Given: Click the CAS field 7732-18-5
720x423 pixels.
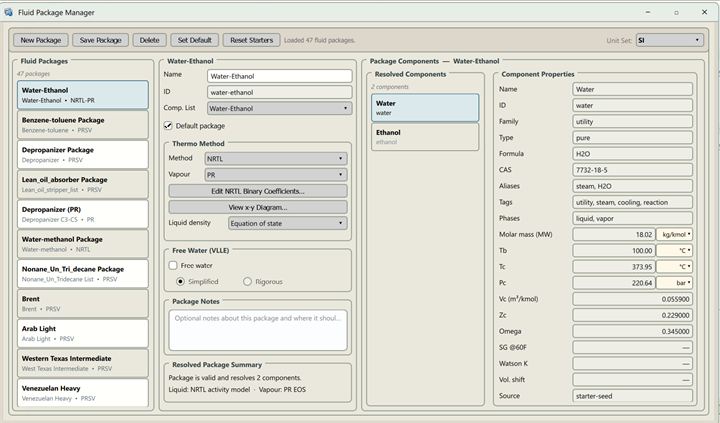Looking at the screenshot, I should pos(632,170).
